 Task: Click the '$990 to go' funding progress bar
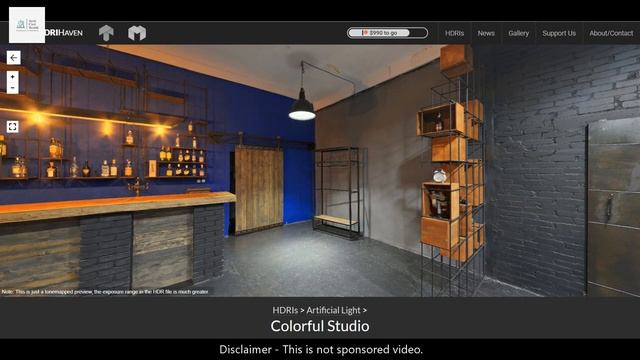(387, 33)
